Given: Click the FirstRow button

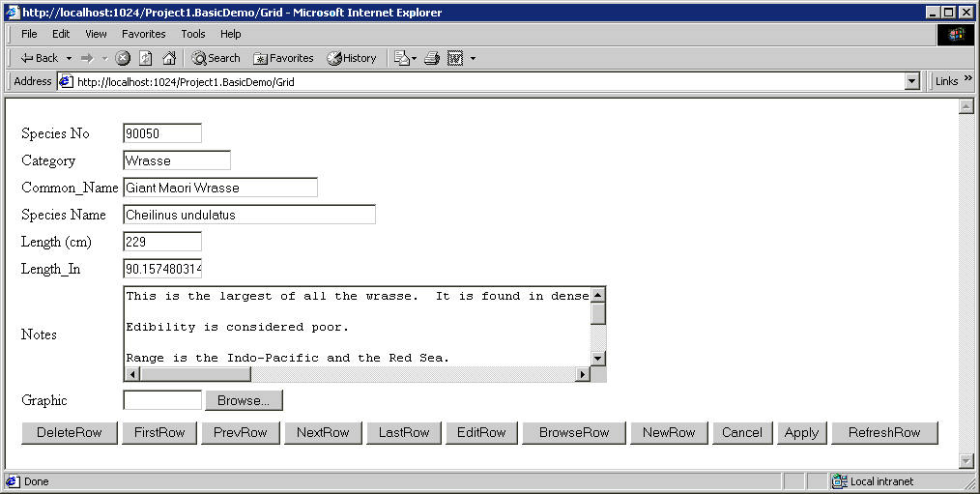Looking at the screenshot, I should pyautogui.click(x=159, y=433).
